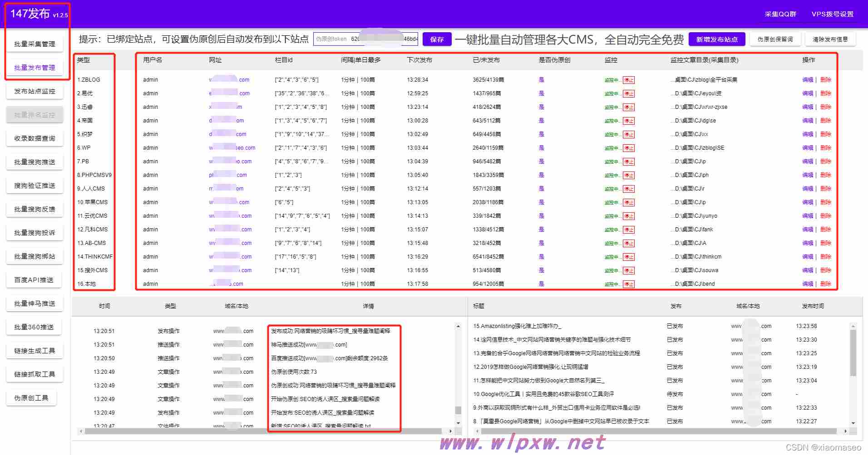
Task: Open 批量搜狗绑站
Action: coord(35,256)
